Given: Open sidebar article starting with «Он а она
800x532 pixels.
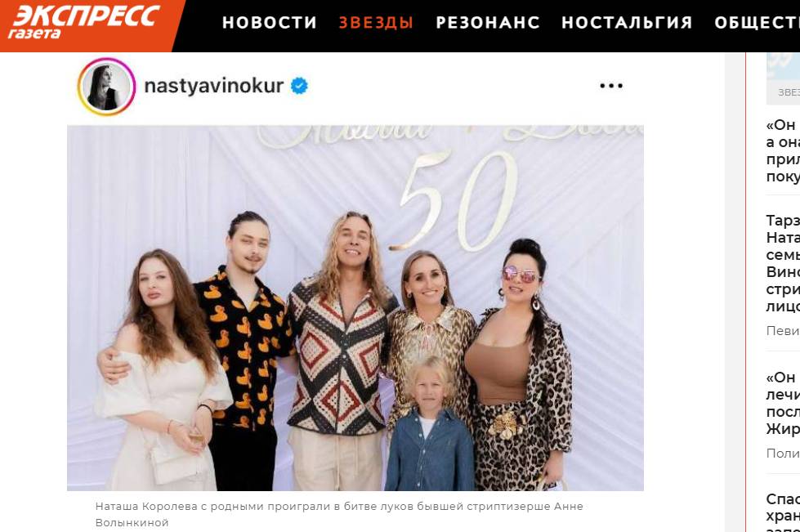Looking at the screenshot, I should [x=783, y=150].
